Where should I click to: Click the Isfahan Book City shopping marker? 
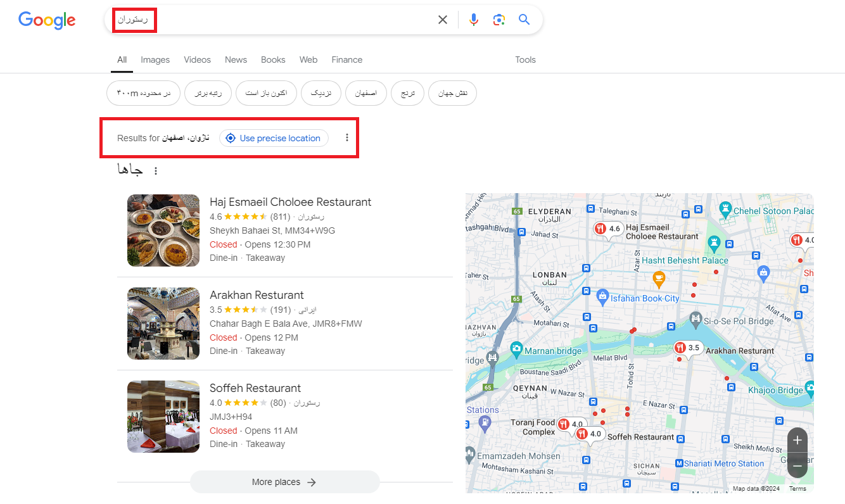coord(602,296)
